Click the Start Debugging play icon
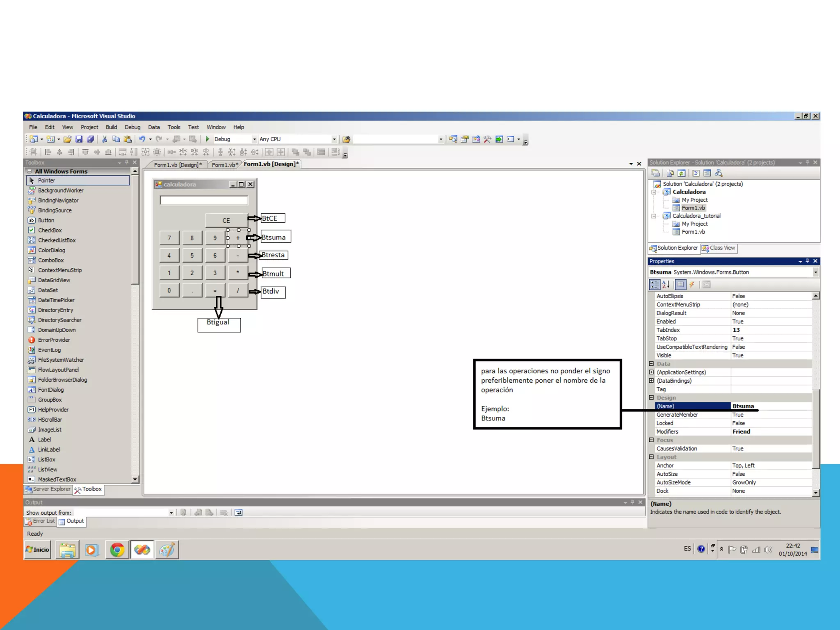This screenshot has width=840, height=630. point(208,139)
